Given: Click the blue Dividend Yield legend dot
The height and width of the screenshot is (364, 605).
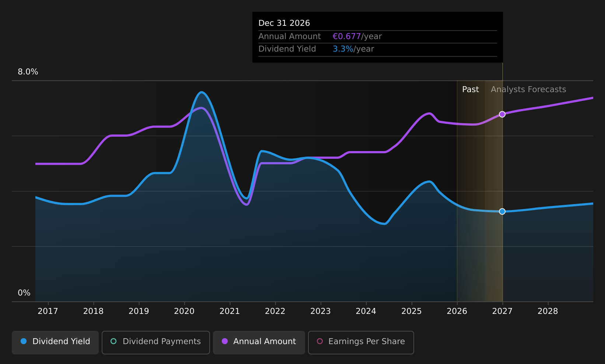Looking at the screenshot, I should click(24, 341).
